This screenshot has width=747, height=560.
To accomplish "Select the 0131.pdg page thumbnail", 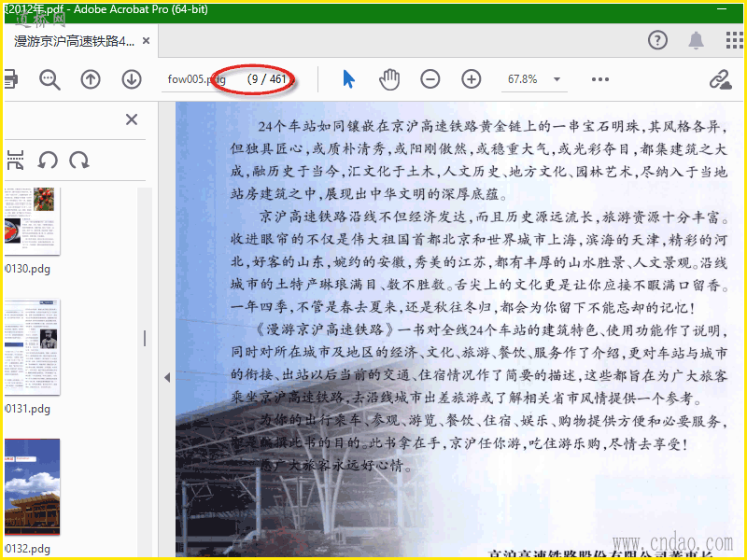I will (33, 347).
